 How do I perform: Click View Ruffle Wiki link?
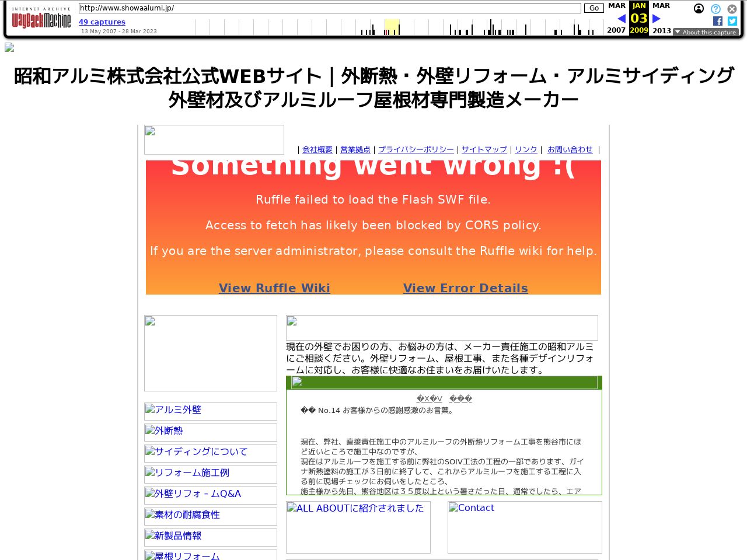[274, 288]
